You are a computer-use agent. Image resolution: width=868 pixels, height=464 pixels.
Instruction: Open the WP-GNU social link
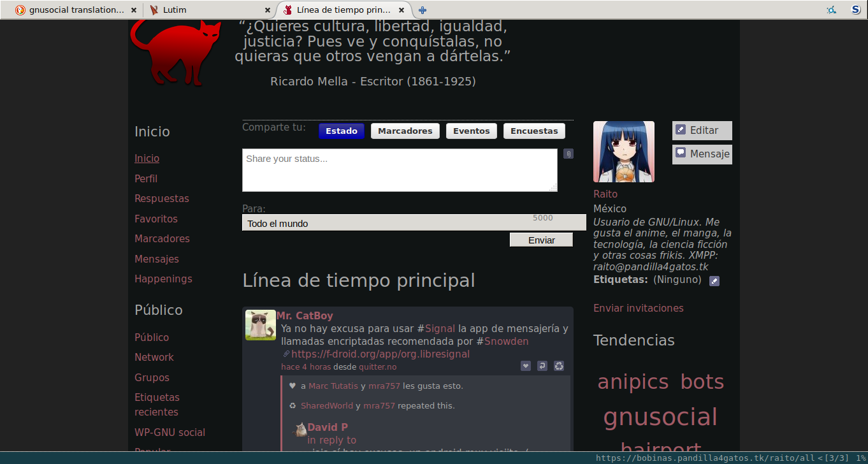(x=170, y=432)
